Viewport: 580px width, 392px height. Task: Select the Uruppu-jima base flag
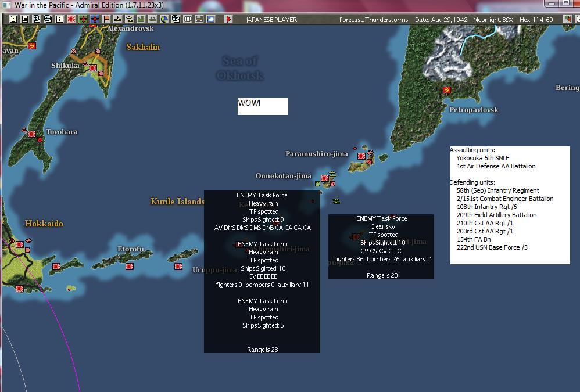coord(178,266)
